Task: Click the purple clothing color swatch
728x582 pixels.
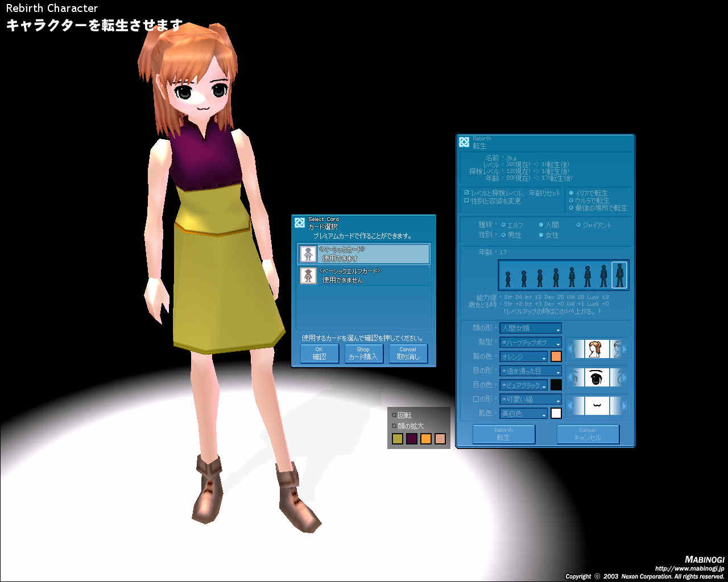Action: click(411, 439)
